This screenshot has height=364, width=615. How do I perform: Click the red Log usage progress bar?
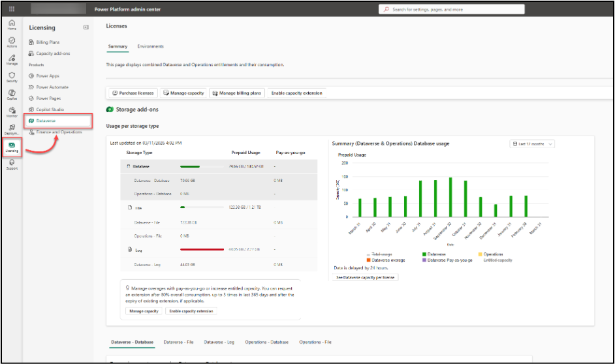click(202, 249)
